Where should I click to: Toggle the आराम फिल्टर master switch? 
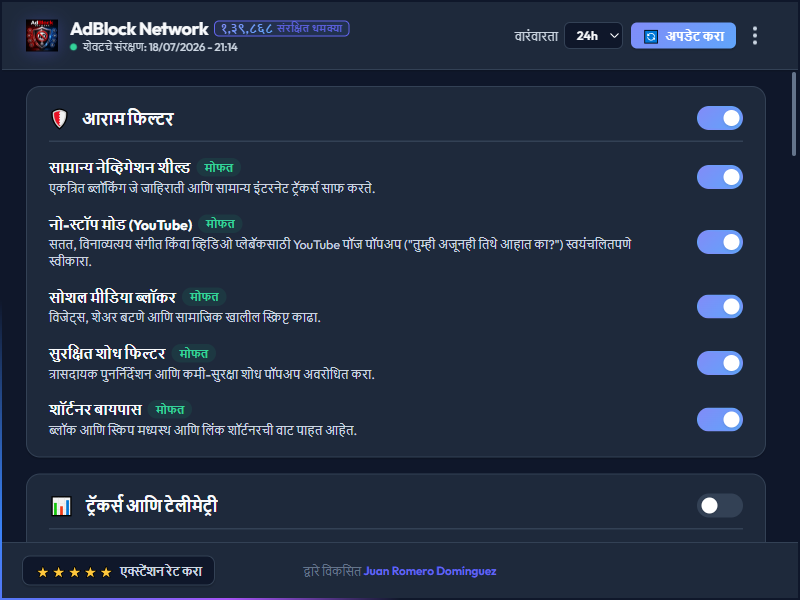pos(719,118)
